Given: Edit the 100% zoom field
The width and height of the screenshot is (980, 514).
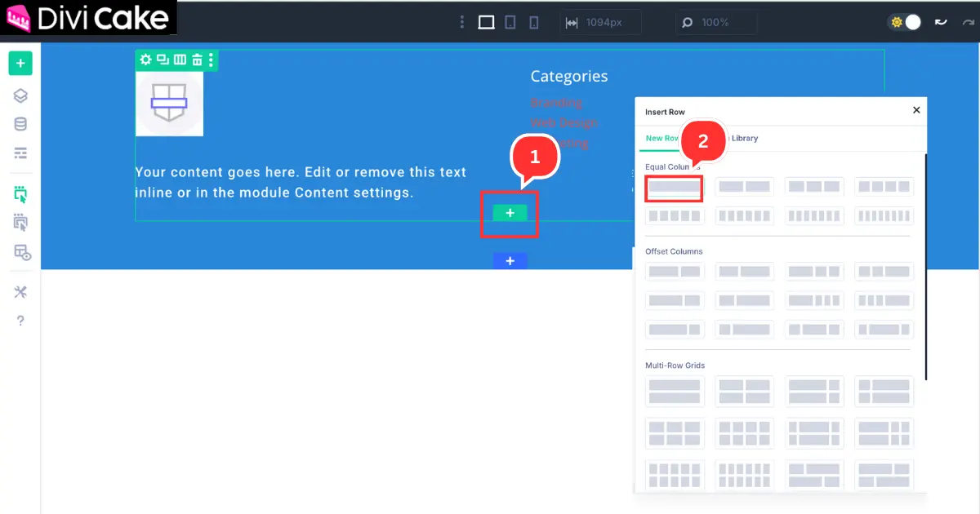Looking at the screenshot, I should pos(715,22).
